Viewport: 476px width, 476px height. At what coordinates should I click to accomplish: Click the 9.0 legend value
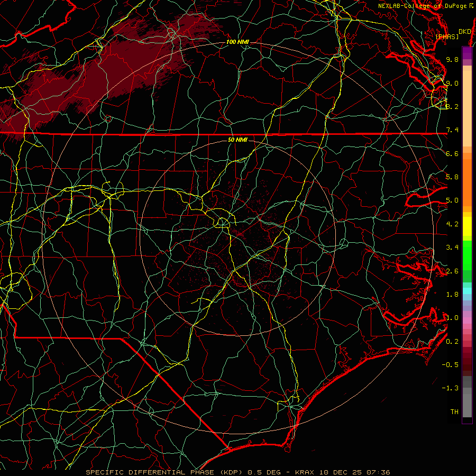point(452,84)
